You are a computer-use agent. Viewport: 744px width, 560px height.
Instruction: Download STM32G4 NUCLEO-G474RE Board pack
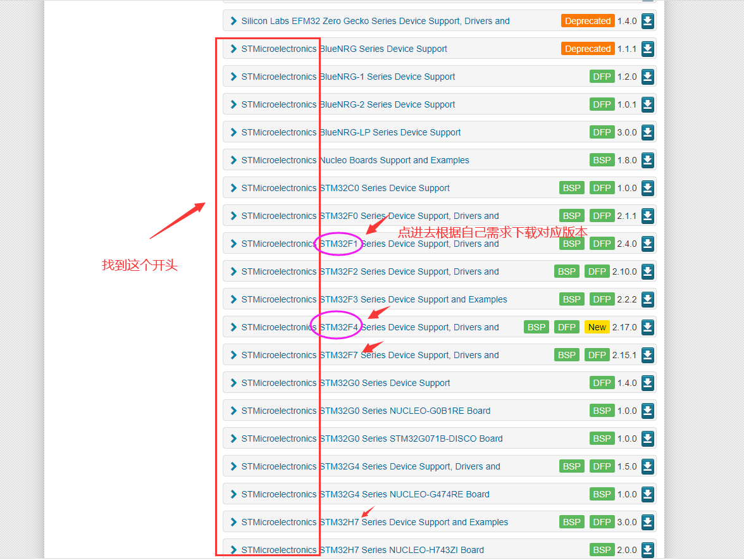tap(648, 494)
